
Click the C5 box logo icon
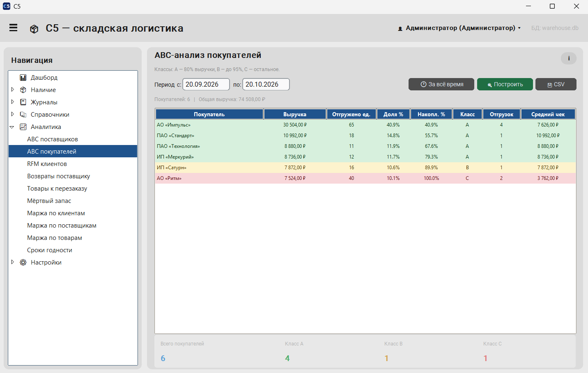point(34,29)
